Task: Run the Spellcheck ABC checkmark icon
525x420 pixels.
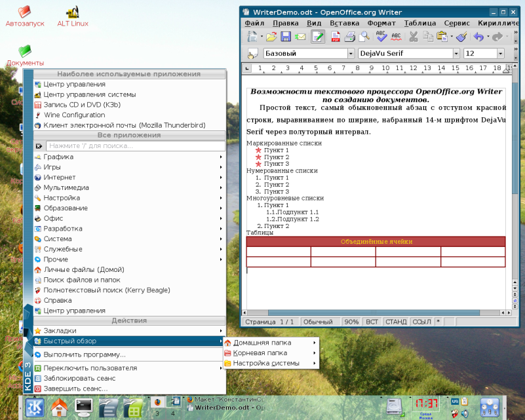Action: [381, 37]
